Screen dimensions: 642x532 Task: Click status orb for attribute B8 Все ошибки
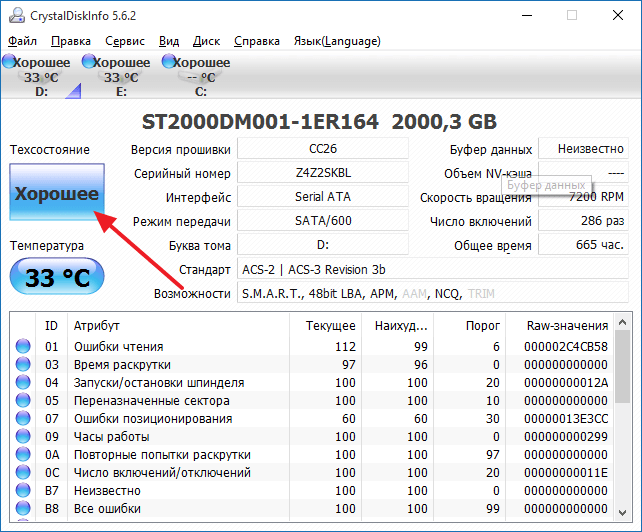[22, 509]
